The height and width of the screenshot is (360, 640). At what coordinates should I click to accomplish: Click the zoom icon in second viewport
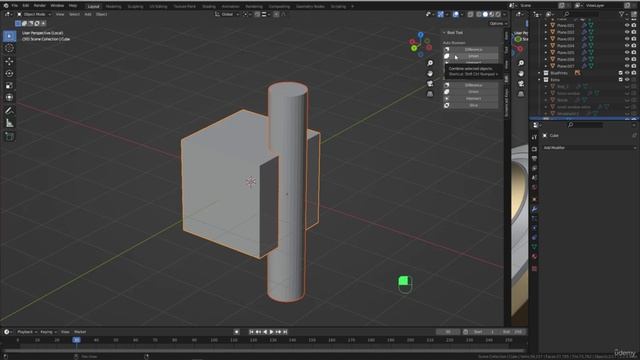pos(521,63)
